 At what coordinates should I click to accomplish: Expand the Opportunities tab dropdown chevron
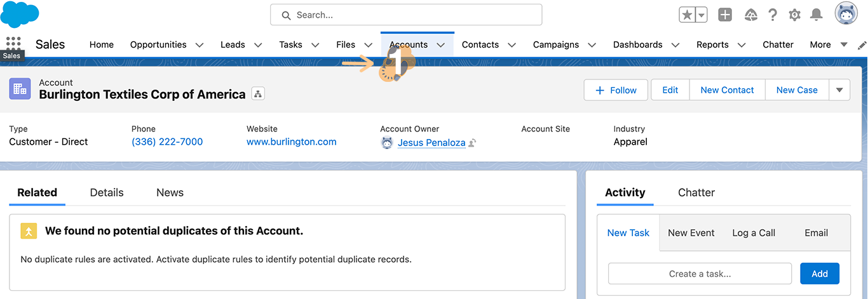[200, 45]
